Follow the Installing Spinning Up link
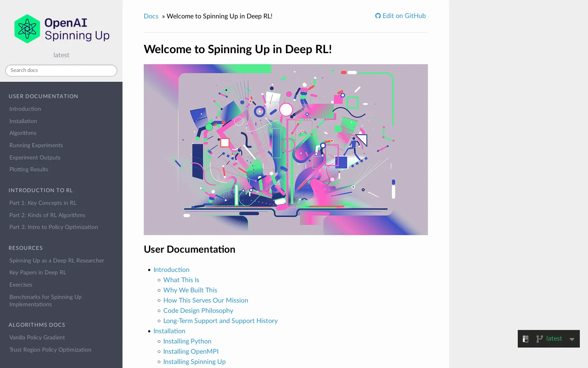The height and width of the screenshot is (368, 588). (x=194, y=362)
